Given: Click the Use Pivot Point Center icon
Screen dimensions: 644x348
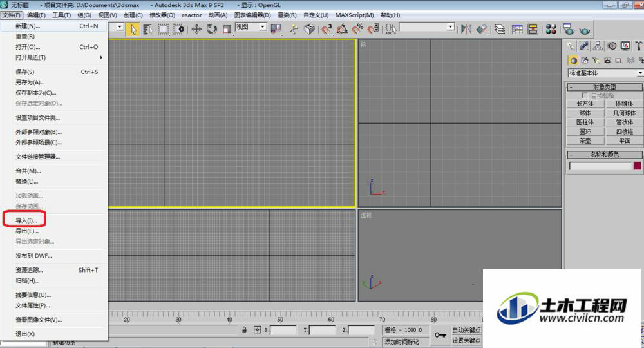Looking at the screenshot, I should tap(276, 29).
